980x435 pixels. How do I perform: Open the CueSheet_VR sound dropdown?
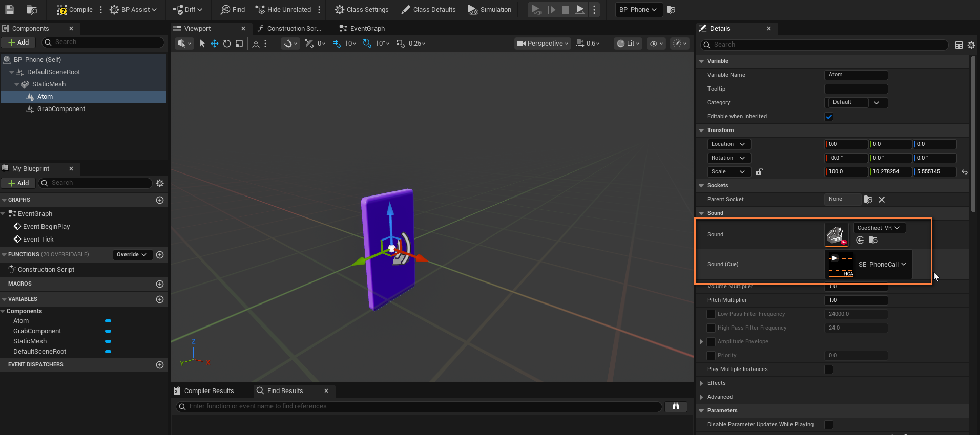(x=879, y=228)
